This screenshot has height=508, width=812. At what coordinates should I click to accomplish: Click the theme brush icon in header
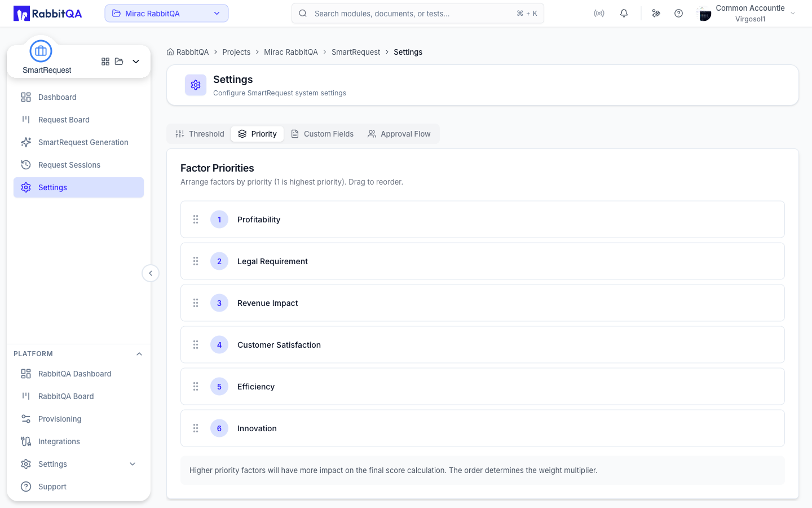[656, 14]
